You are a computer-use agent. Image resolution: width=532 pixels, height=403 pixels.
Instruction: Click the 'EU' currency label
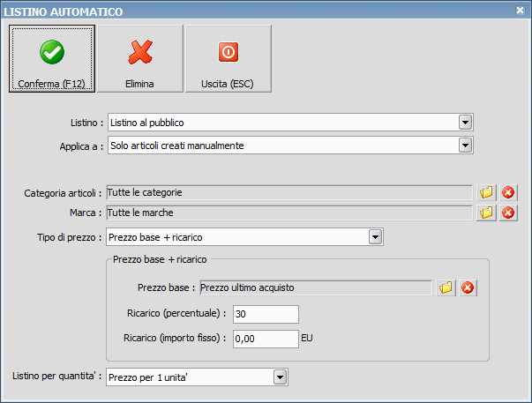click(307, 339)
